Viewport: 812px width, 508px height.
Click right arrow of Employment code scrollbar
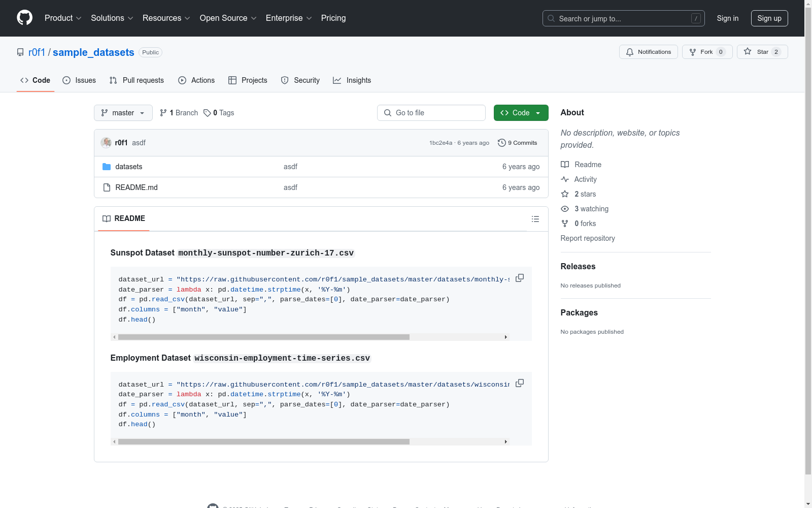coord(506,442)
